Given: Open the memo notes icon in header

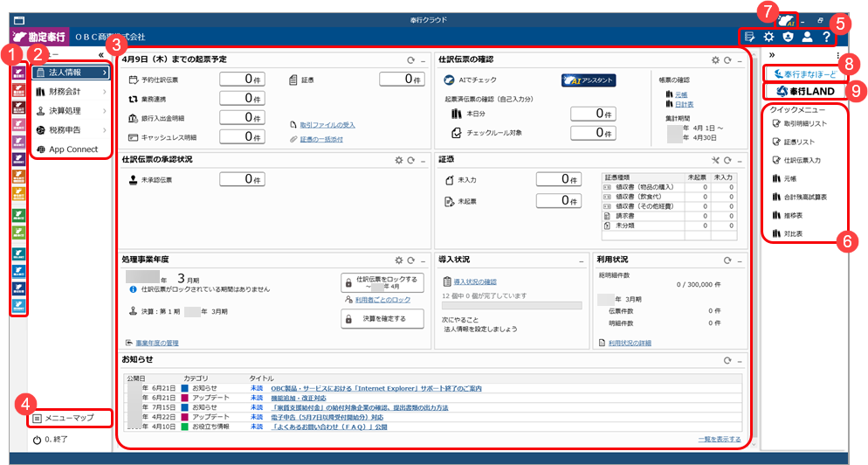Looking at the screenshot, I should click(x=749, y=37).
